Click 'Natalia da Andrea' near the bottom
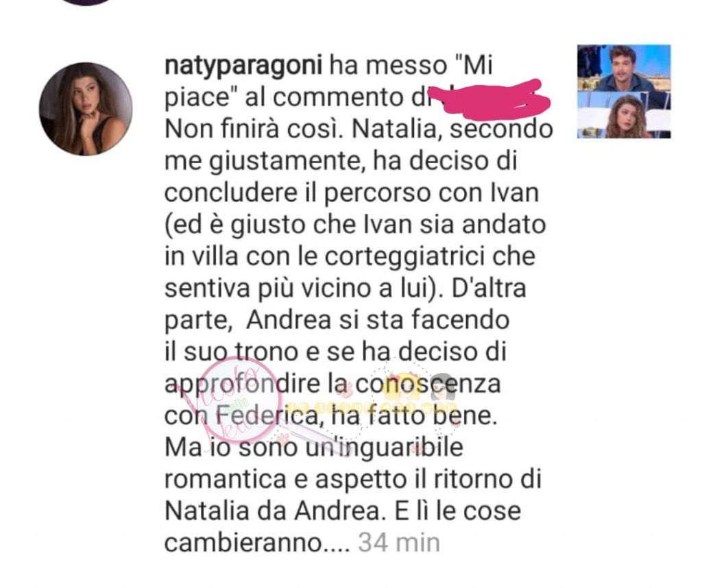Screen dimensions: 702x588 pos(273,511)
